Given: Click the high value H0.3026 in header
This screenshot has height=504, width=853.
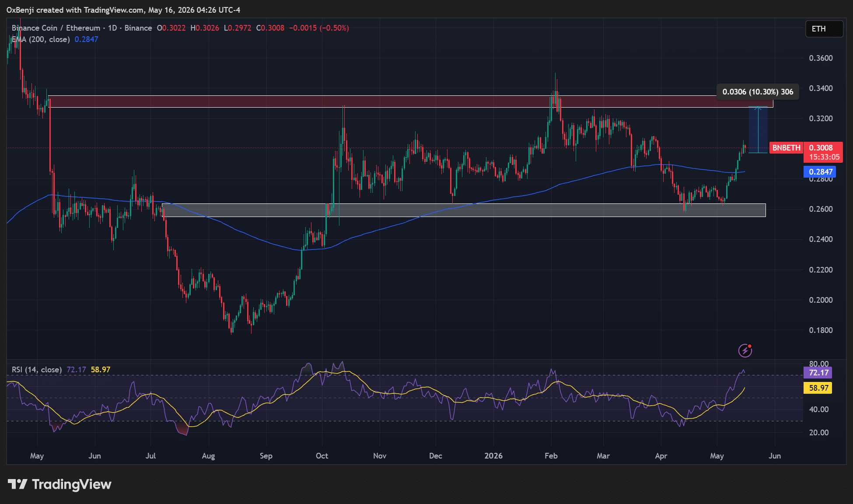Looking at the screenshot, I should 205,28.
